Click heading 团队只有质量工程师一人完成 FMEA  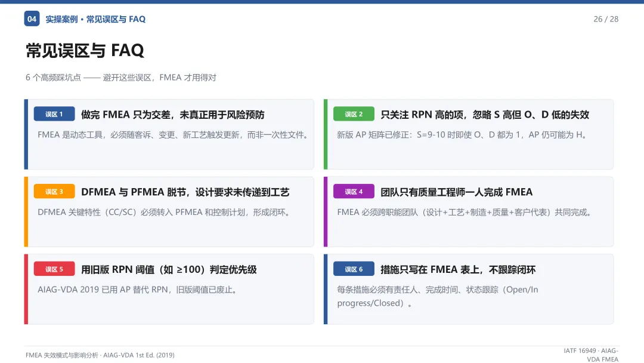(456, 192)
